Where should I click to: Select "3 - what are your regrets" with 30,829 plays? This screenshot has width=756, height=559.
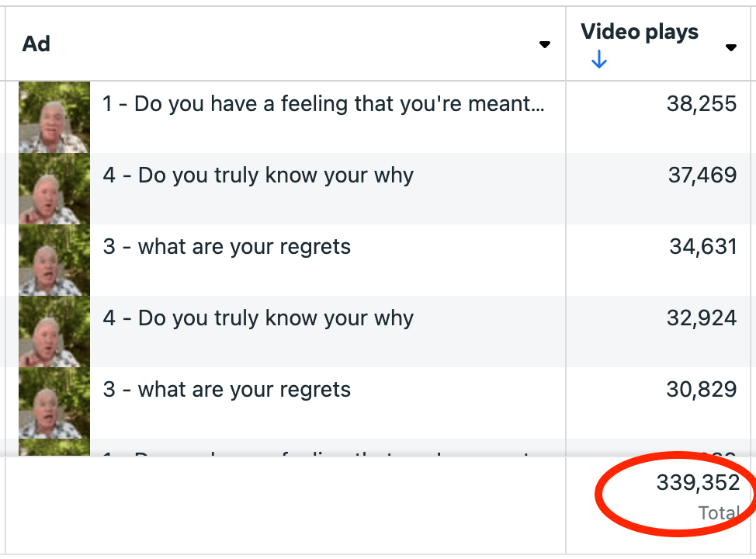coord(227,390)
